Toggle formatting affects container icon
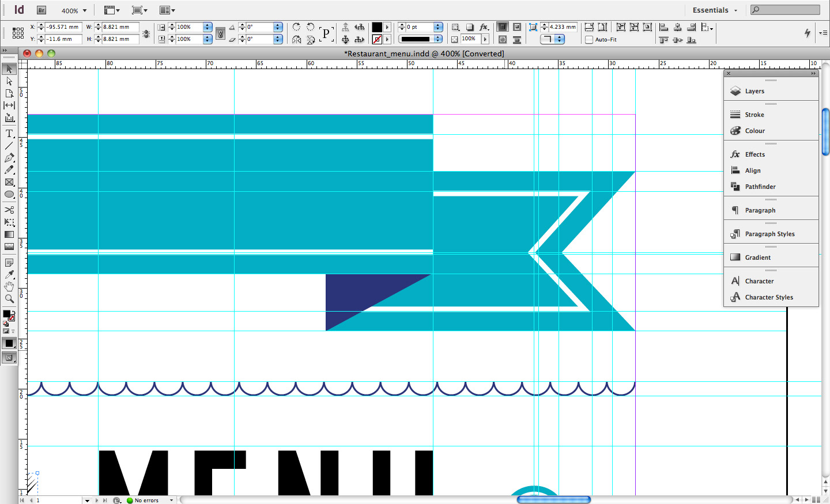 [x=6, y=331]
